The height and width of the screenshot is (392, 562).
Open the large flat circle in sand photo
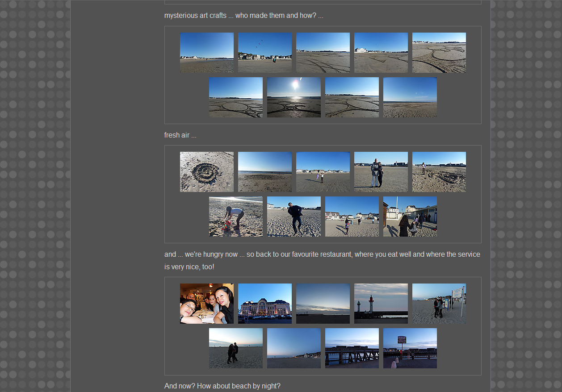click(264, 172)
